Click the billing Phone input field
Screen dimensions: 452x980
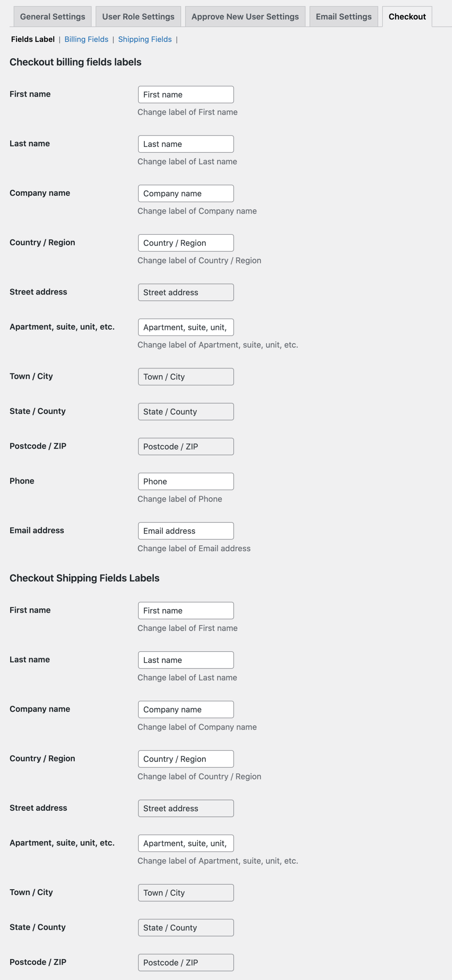(185, 481)
